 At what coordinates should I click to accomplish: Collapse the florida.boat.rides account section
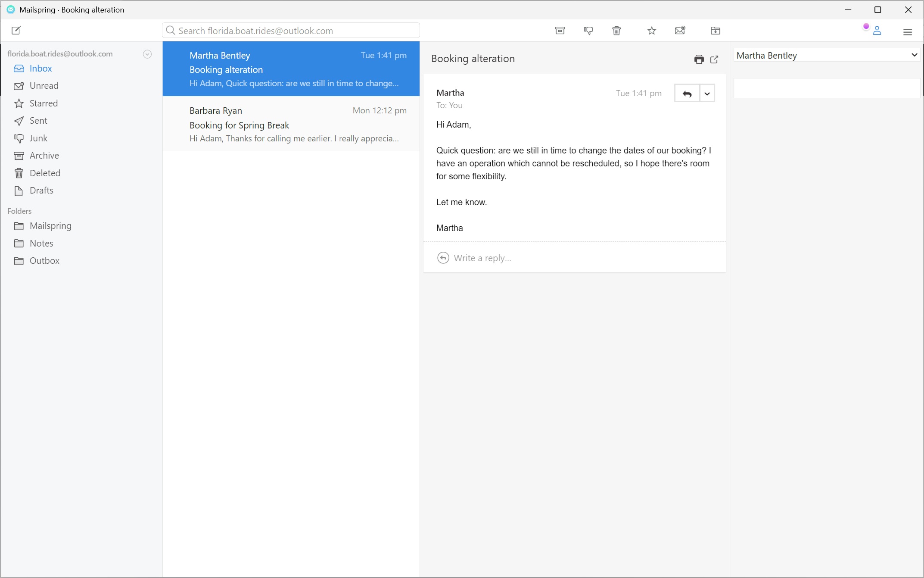coord(147,54)
